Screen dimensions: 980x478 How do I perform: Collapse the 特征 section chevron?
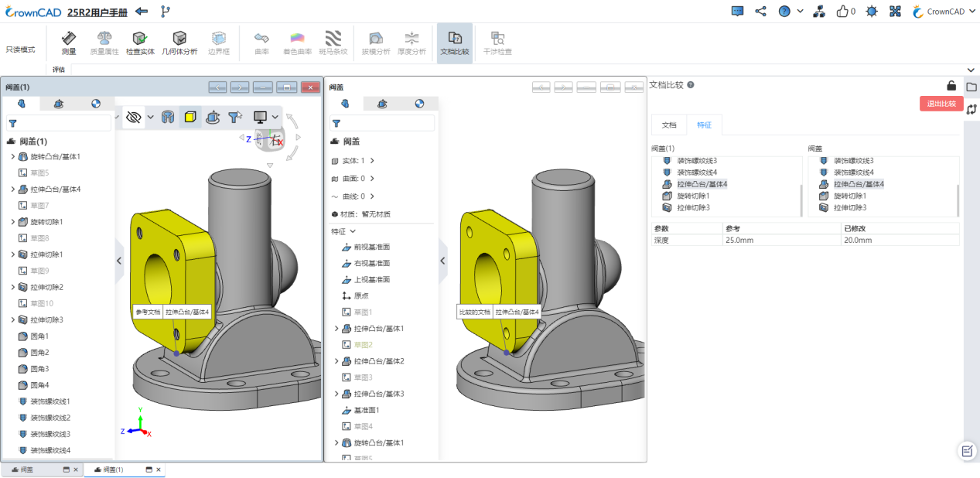tap(353, 231)
